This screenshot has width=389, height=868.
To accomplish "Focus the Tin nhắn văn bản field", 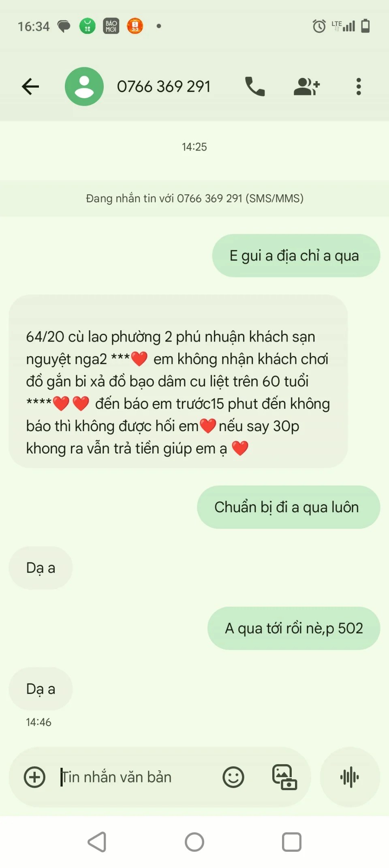I will (138, 777).
